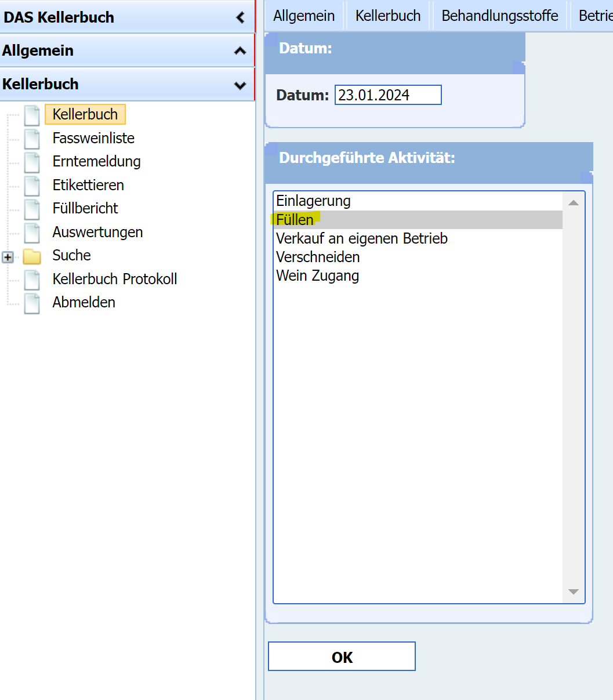Toggle the Allgemein accordion chevron
This screenshot has width=613, height=700.
(x=240, y=51)
